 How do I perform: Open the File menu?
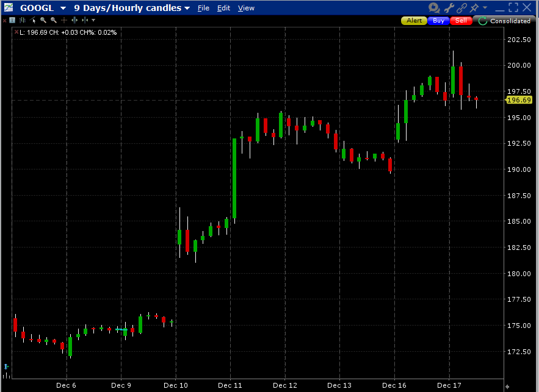click(203, 8)
